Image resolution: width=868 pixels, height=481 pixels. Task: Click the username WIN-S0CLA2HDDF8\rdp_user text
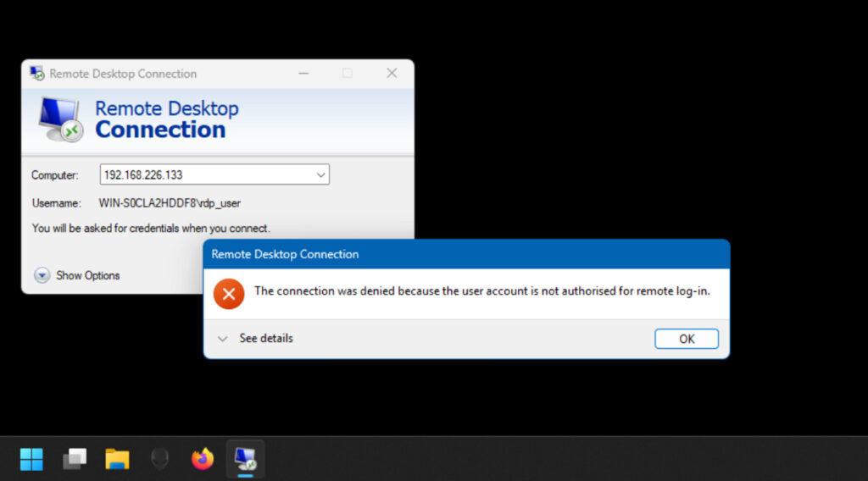pos(175,203)
